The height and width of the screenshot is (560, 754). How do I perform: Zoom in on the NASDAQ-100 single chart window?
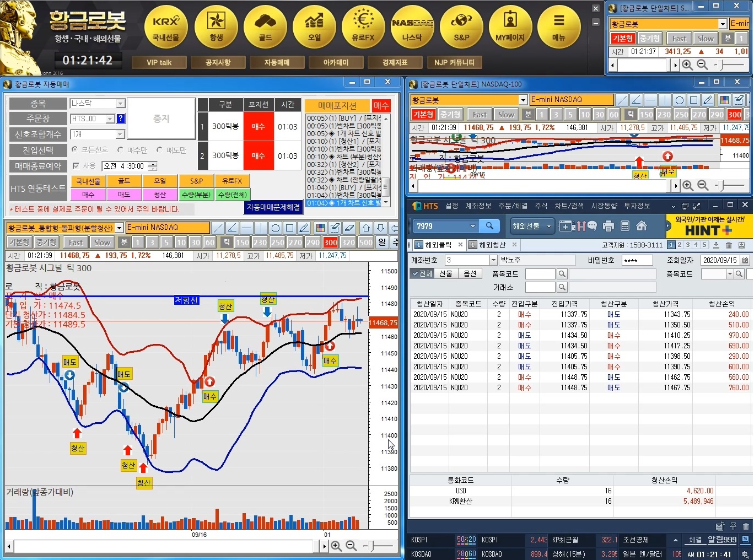[687, 185]
